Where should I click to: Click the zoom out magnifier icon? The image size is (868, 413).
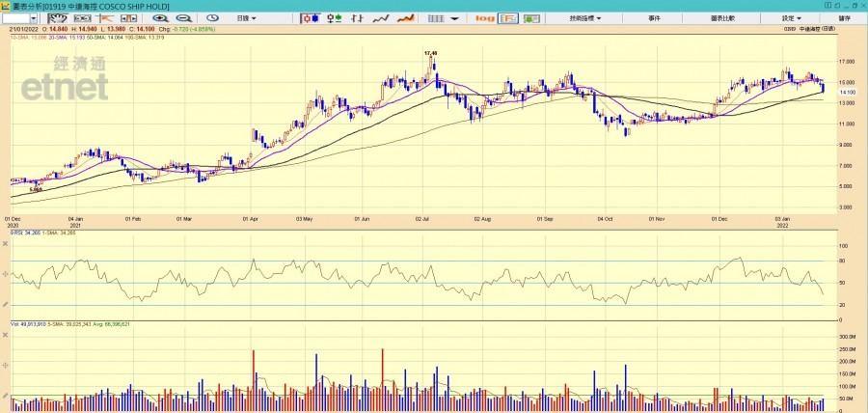(x=179, y=18)
